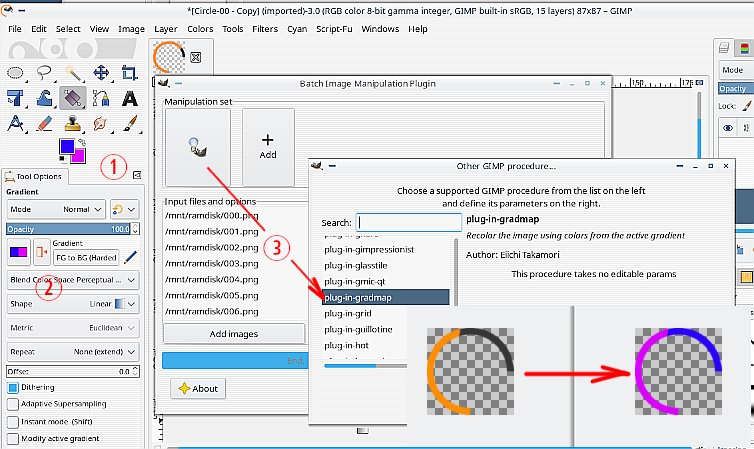Click the Opacity slider in Tool Options
Image resolution: width=754 pixels, height=449 pixels.
(x=69, y=229)
